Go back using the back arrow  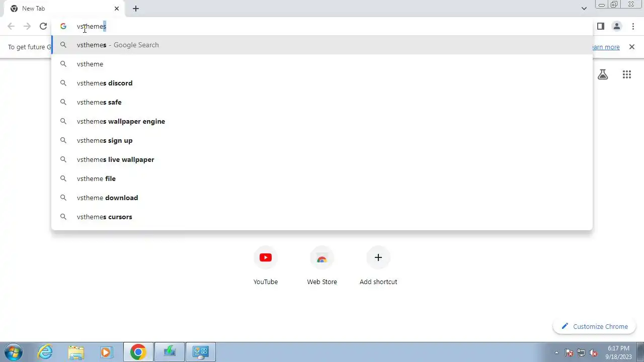pos(11,26)
